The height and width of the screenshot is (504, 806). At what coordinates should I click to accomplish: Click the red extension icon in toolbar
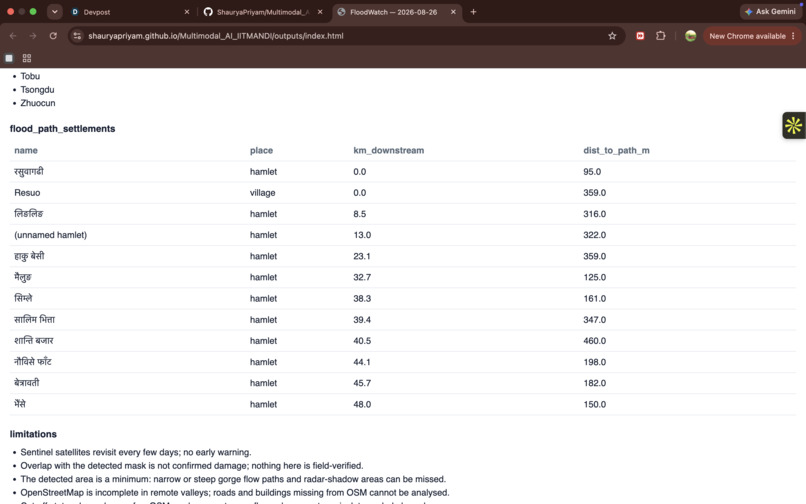coord(640,36)
